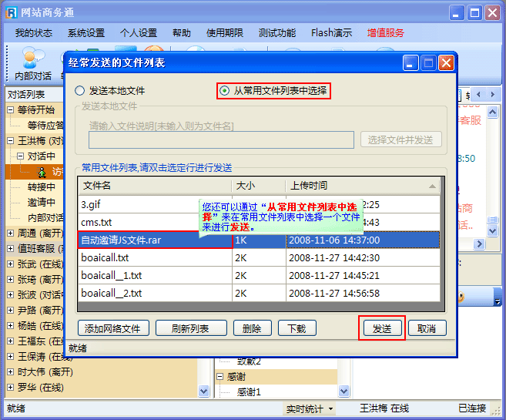Click the 内部对话 toolbar icon

click(32, 62)
